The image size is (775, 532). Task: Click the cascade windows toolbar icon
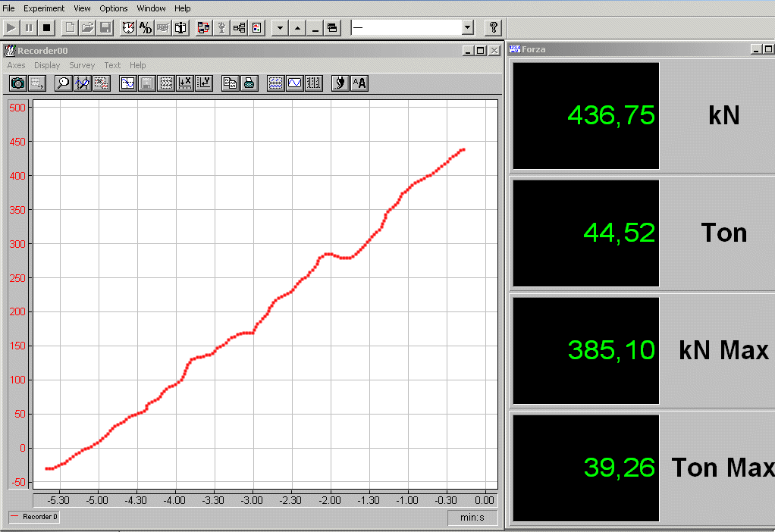tap(332, 28)
